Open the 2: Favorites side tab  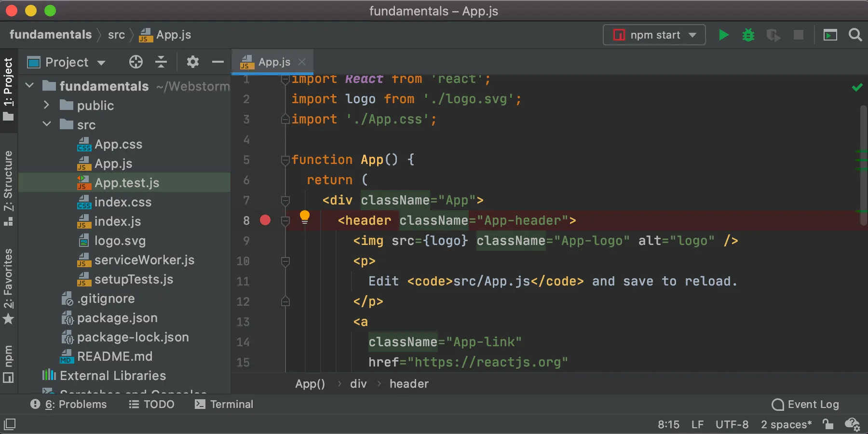(9, 286)
